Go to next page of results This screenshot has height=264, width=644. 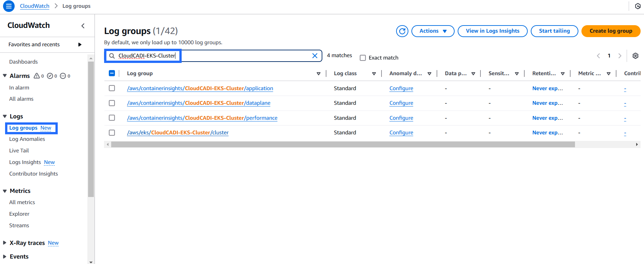click(620, 56)
